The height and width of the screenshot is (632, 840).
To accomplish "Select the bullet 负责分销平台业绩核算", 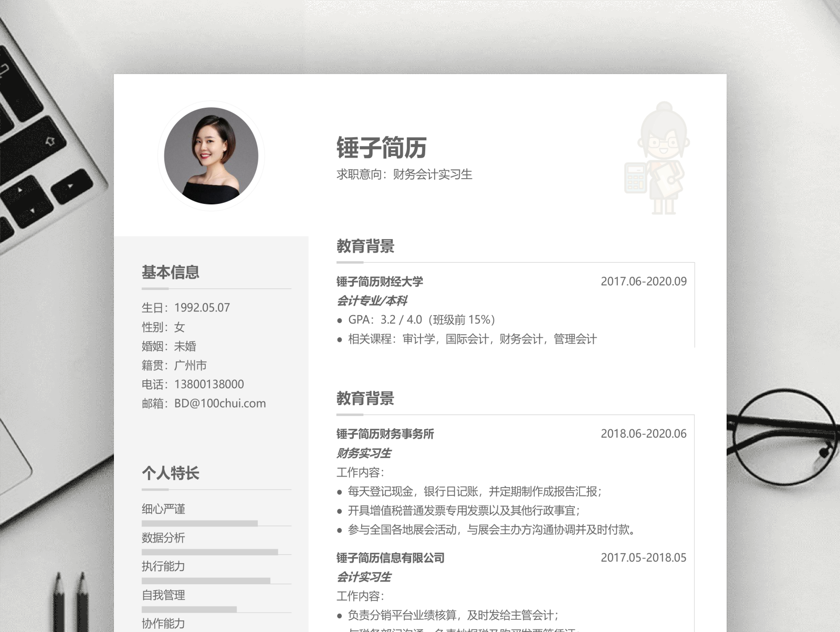I will [x=448, y=615].
